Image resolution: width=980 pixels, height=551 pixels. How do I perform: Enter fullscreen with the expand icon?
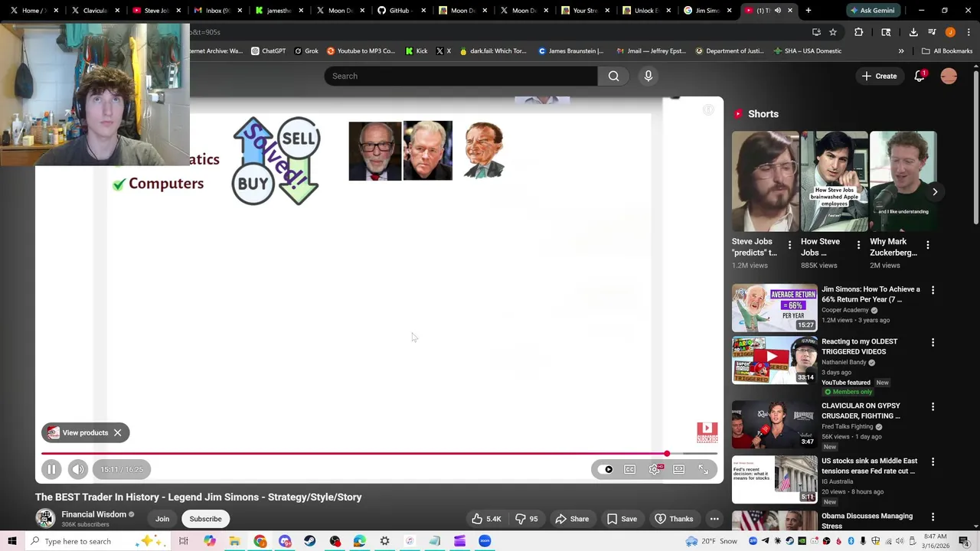pyautogui.click(x=703, y=469)
